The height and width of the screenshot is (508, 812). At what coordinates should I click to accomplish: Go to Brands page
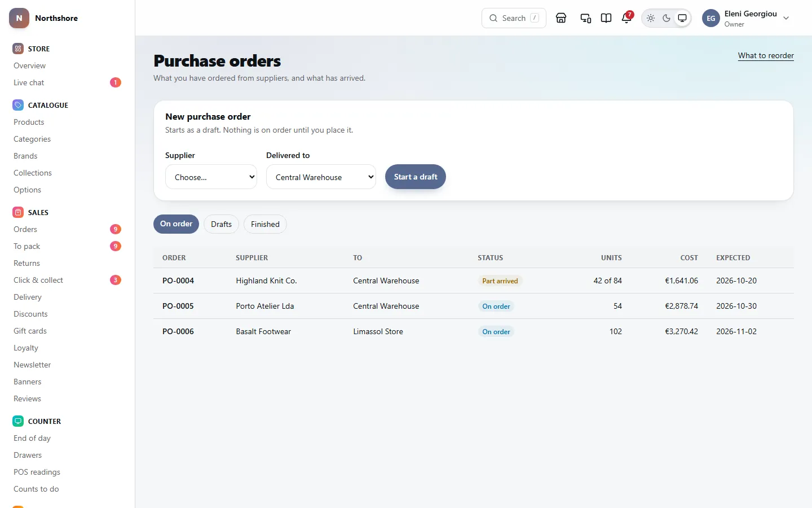click(25, 156)
